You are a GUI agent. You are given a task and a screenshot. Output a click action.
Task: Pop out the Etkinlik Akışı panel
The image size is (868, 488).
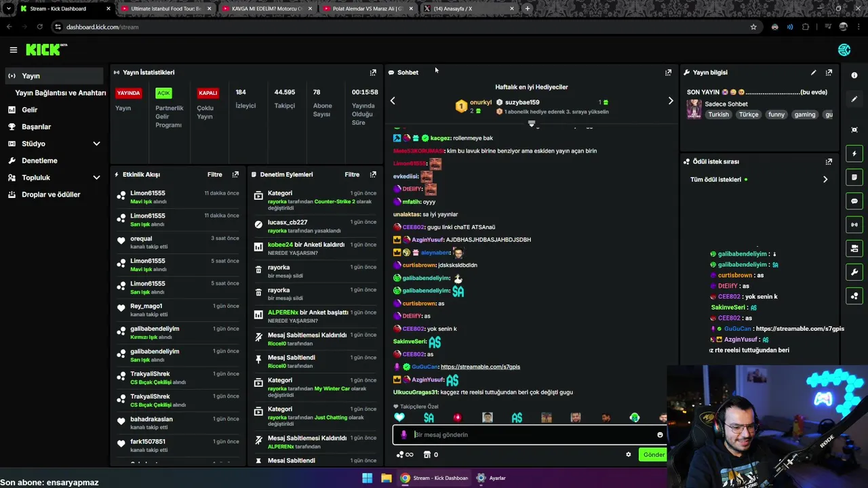[235, 175]
